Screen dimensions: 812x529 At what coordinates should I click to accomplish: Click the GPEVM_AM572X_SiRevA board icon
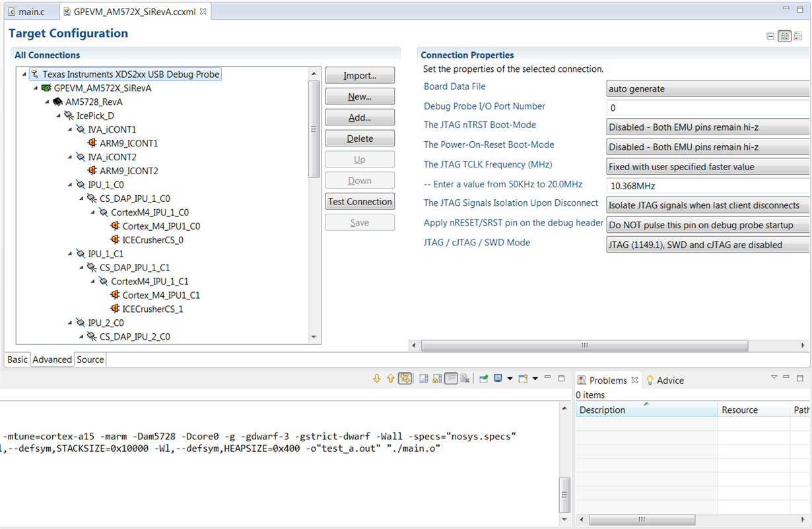(x=46, y=88)
